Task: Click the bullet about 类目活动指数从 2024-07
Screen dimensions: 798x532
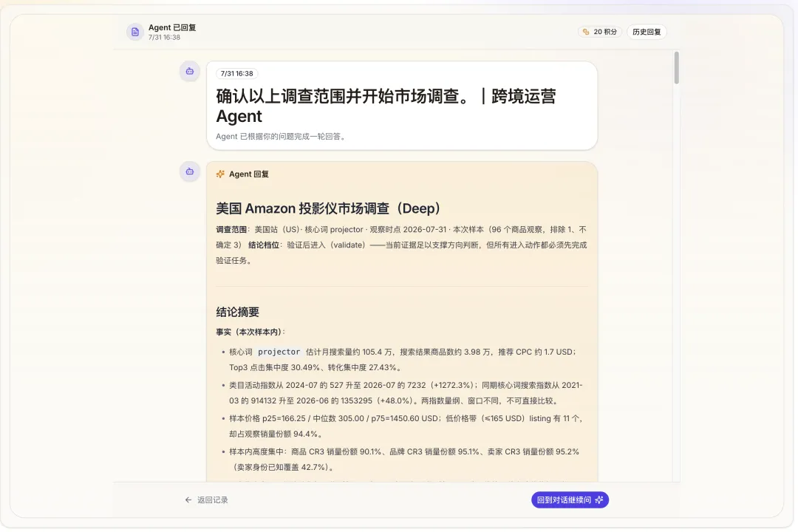Action: tap(406, 393)
